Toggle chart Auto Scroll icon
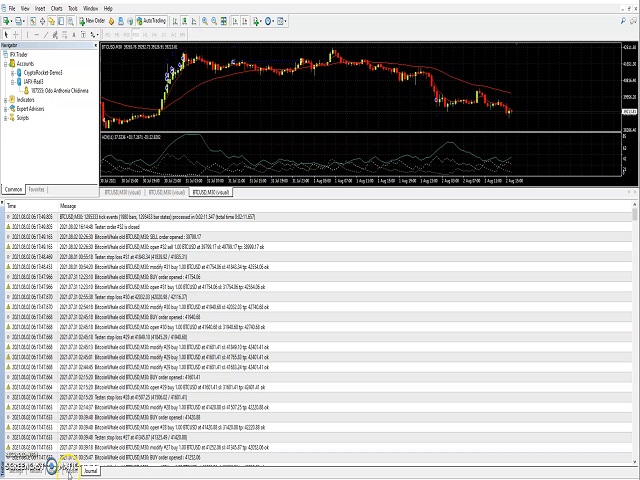Image resolution: width=640 pixels, height=480 pixels. pos(235,21)
